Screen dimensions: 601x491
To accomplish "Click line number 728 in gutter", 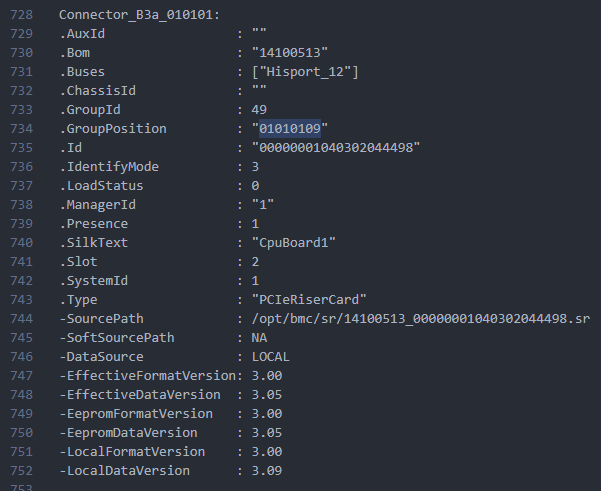I will (21, 15).
